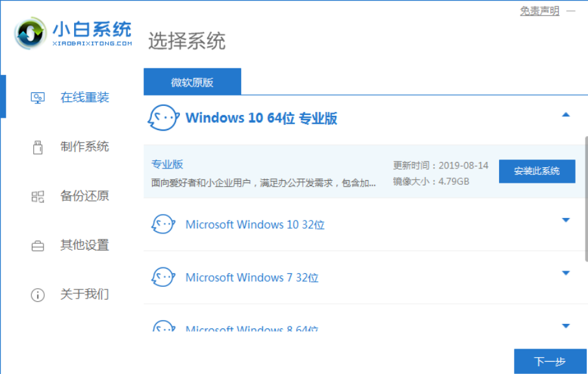Click the 安装此系统 button
588x374 pixels.
537,171
